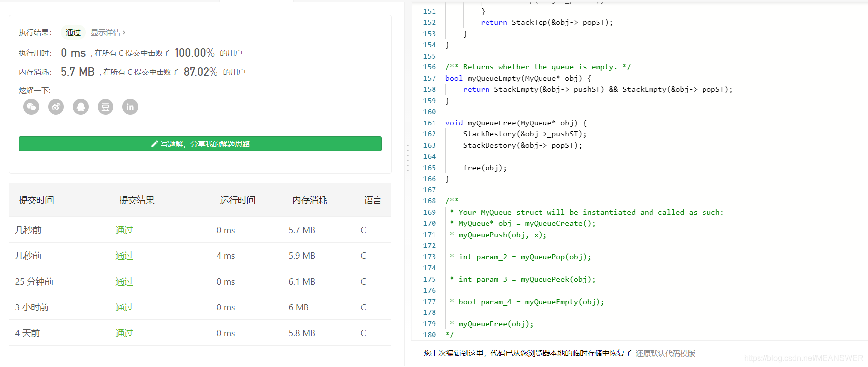The height and width of the screenshot is (367, 868).
Task: Click the 内存消耗 column header
Action: click(310, 200)
